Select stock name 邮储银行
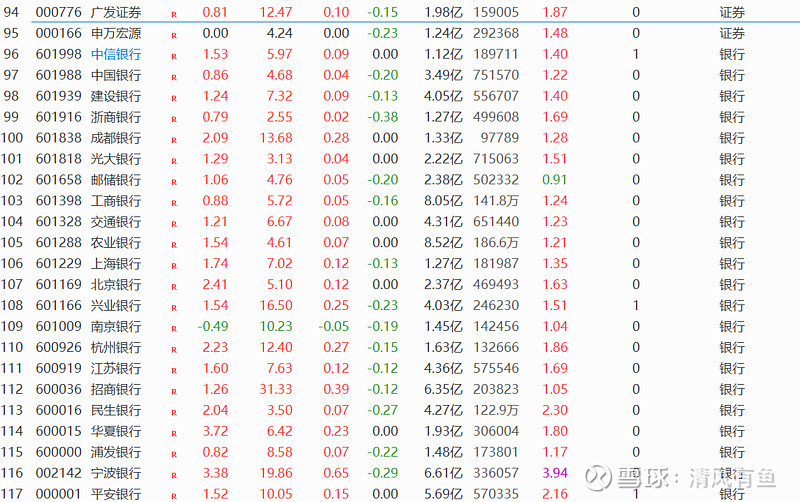Viewport: 800px width, 502px height. 116,180
